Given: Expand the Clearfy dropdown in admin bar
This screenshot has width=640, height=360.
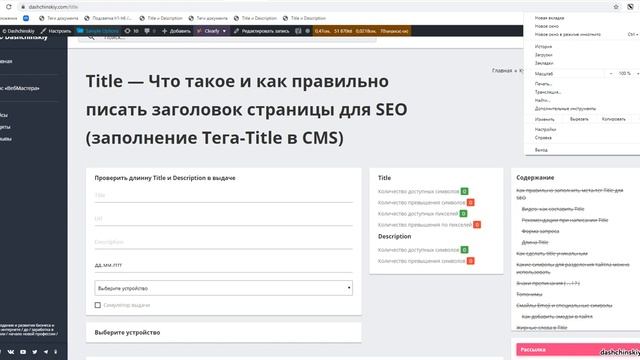Looking at the screenshot, I should (x=211, y=31).
